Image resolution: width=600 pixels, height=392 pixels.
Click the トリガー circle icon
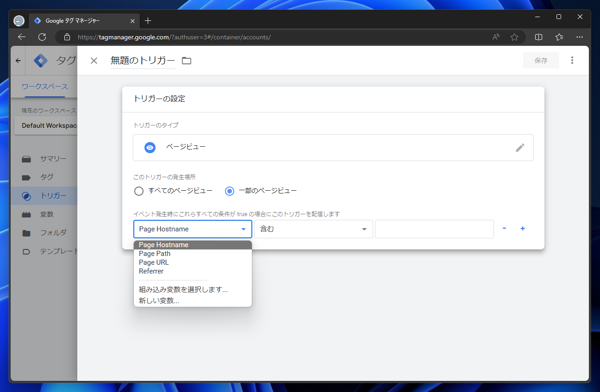(26, 196)
